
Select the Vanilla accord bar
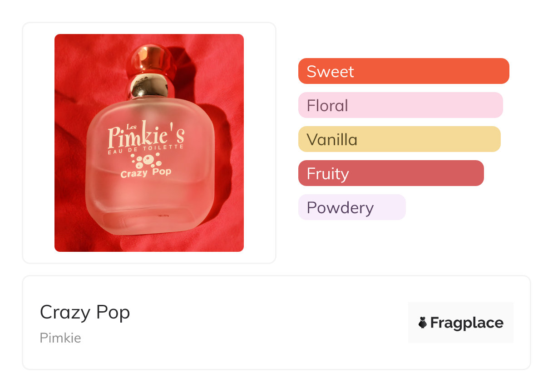coord(400,139)
